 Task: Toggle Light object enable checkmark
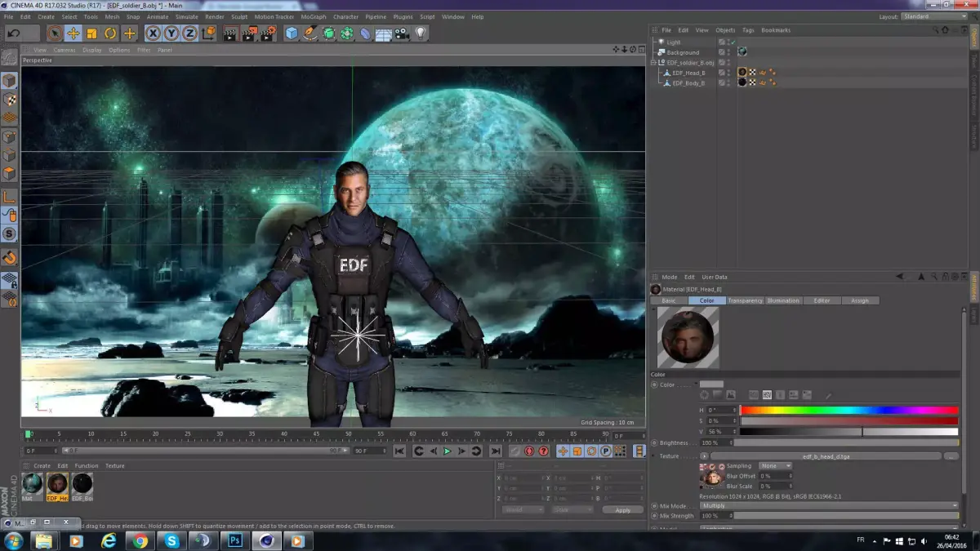coord(733,42)
